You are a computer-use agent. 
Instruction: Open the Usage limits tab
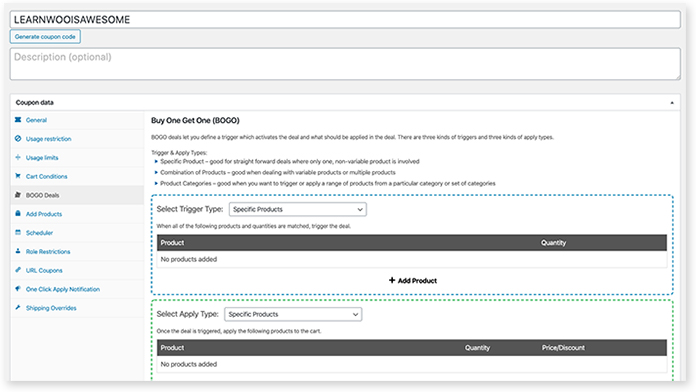click(77, 158)
